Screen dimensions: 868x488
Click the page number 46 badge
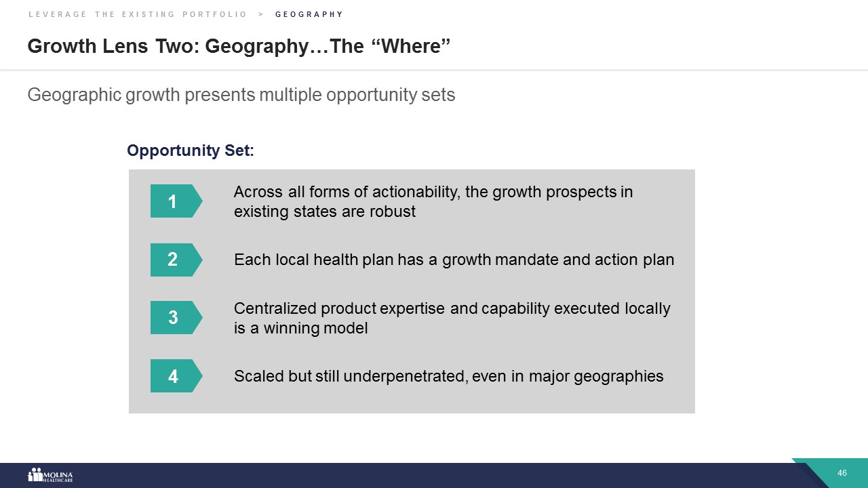click(842, 473)
